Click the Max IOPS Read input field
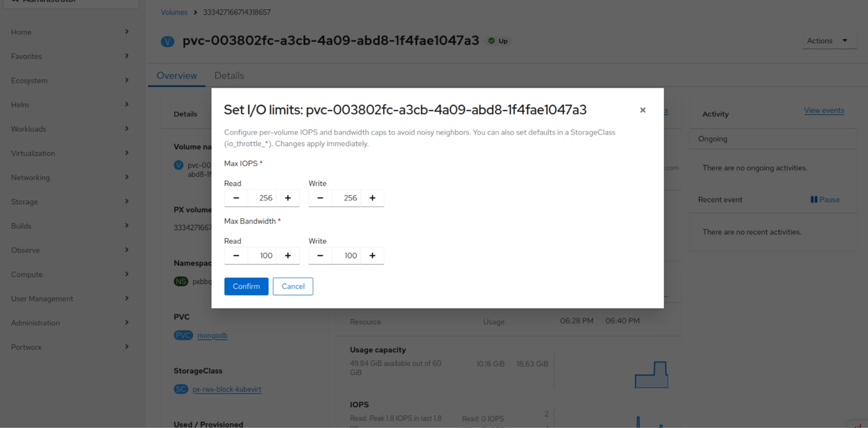Viewport: 868px width, 428px height. [262, 198]
